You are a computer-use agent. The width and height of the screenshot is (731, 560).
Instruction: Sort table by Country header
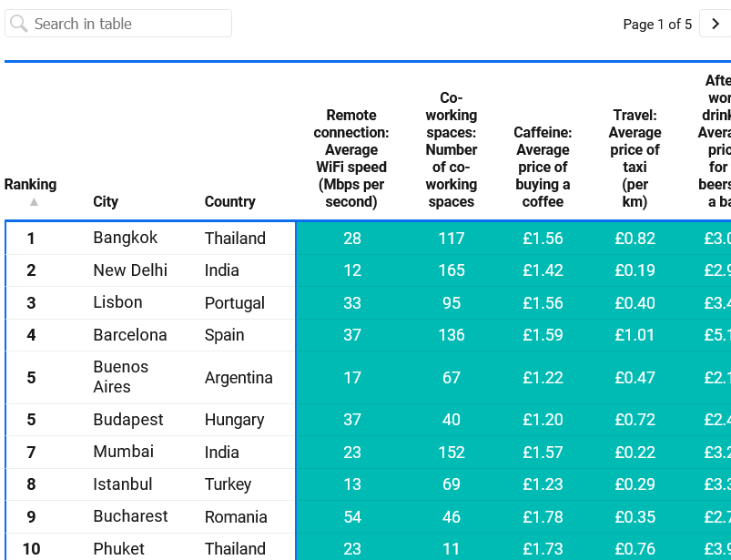(229, 201)
